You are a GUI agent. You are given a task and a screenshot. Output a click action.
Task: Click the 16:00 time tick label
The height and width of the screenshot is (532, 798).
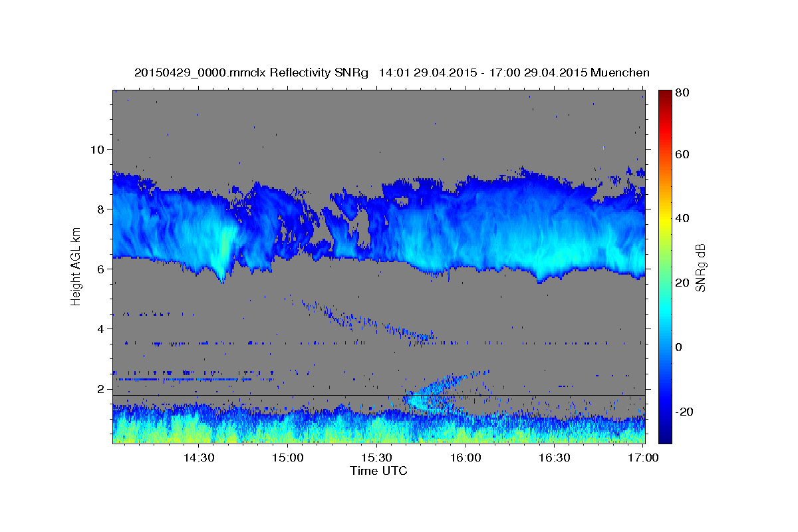(x=465, y=458)
